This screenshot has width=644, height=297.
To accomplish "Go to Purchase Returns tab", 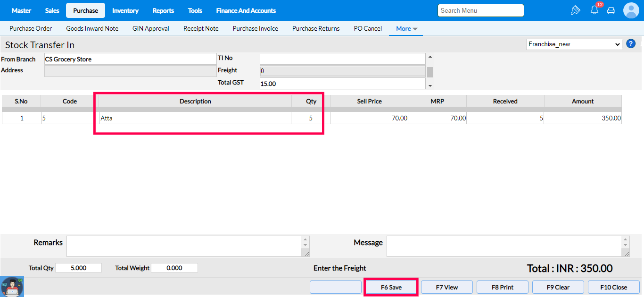I will coord(316,28).
